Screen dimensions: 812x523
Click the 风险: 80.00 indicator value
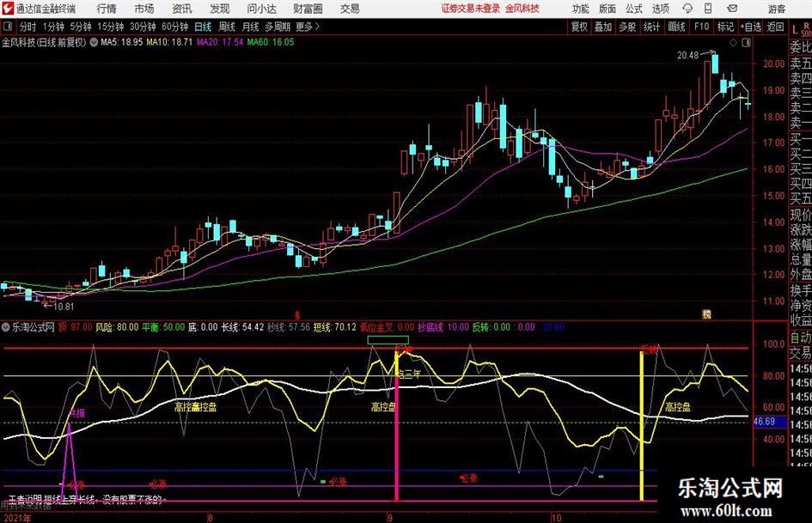[x=117, y=327]
